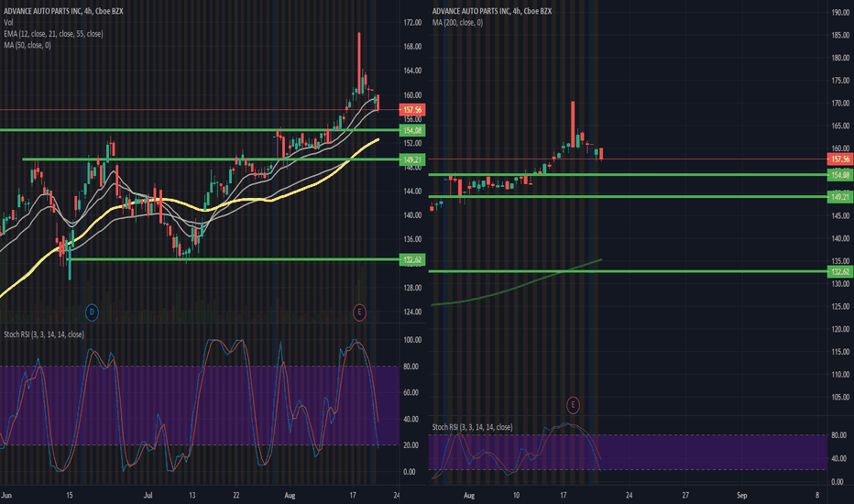
Task: Click the MA (50, close, 0) indicator label
Action: click(x=27, y=45)
